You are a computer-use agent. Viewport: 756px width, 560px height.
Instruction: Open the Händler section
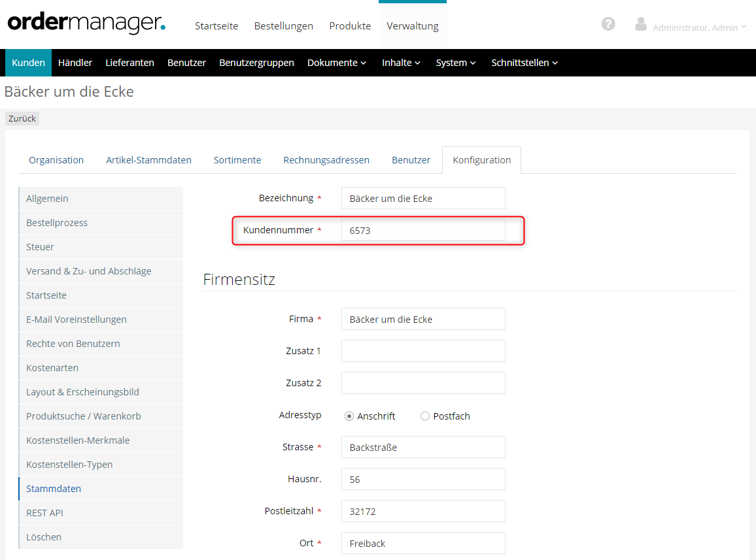(75, 63)
